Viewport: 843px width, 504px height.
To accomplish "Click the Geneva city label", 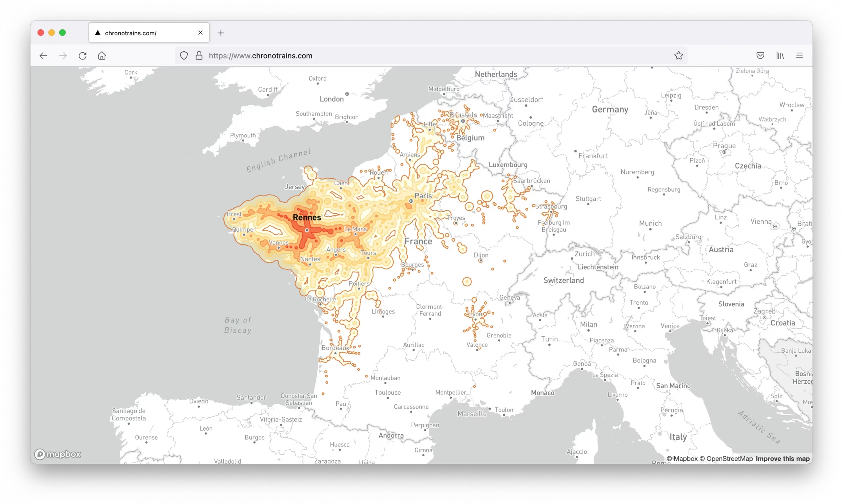I will tap(509, 297).
